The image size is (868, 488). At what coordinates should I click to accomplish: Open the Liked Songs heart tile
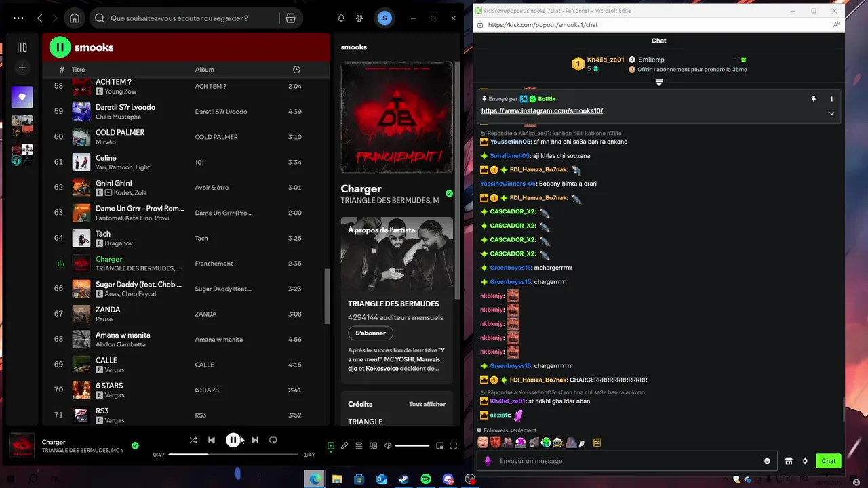tap(22, 97)
